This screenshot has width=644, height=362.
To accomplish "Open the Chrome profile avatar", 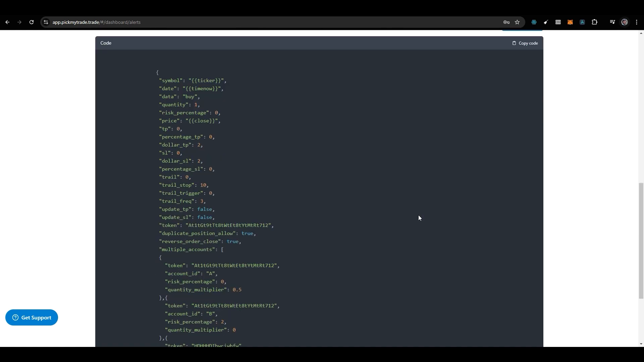I will (625, 22).
